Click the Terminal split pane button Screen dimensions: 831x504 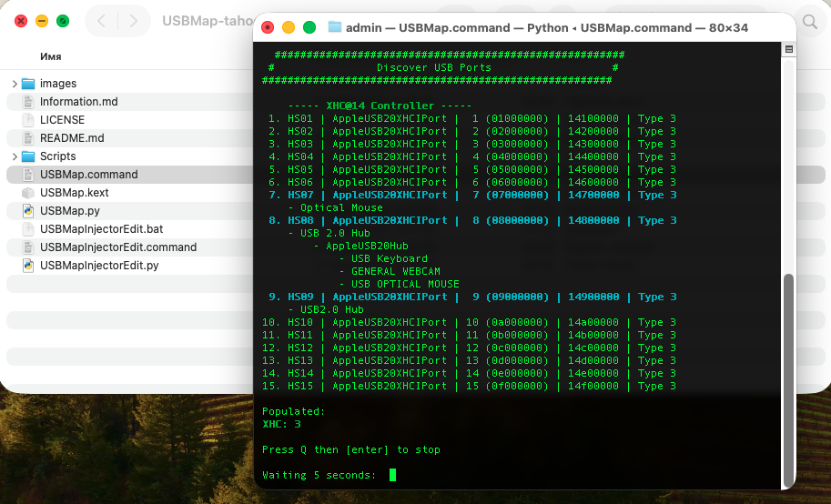coord(788,49)
